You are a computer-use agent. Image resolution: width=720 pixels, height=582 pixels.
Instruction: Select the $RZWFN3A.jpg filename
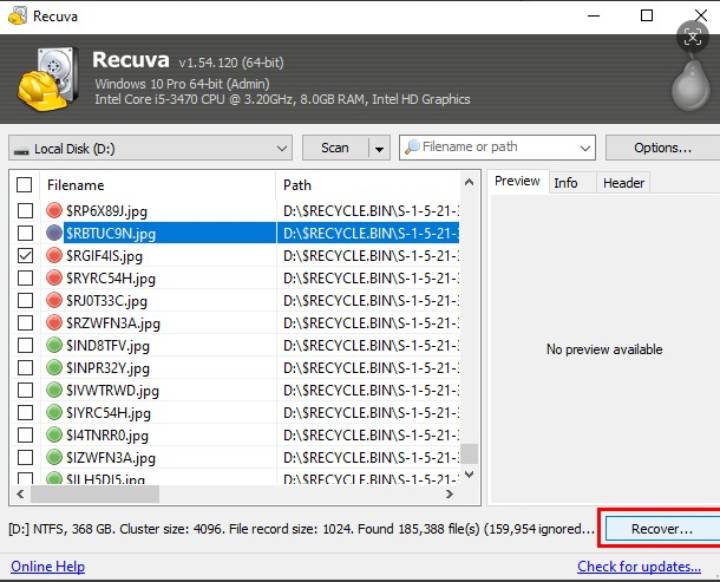coord(113,323)
